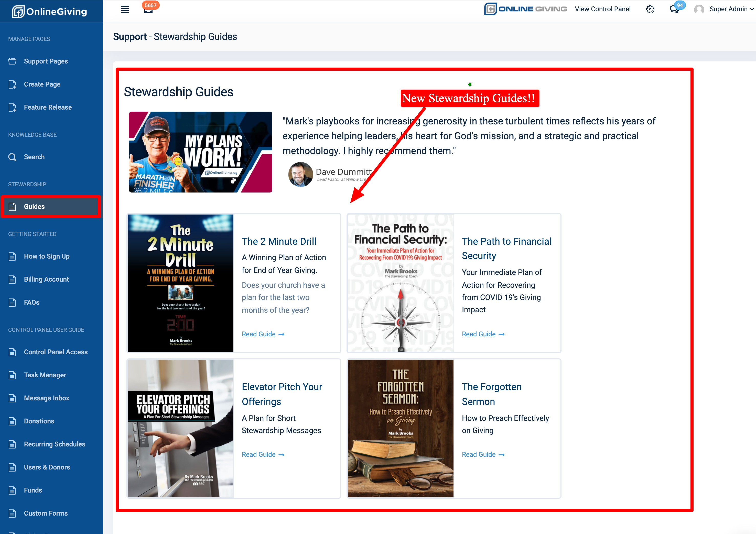Read Guide link for The 2 Minute Drill

[x=263, y=334]
